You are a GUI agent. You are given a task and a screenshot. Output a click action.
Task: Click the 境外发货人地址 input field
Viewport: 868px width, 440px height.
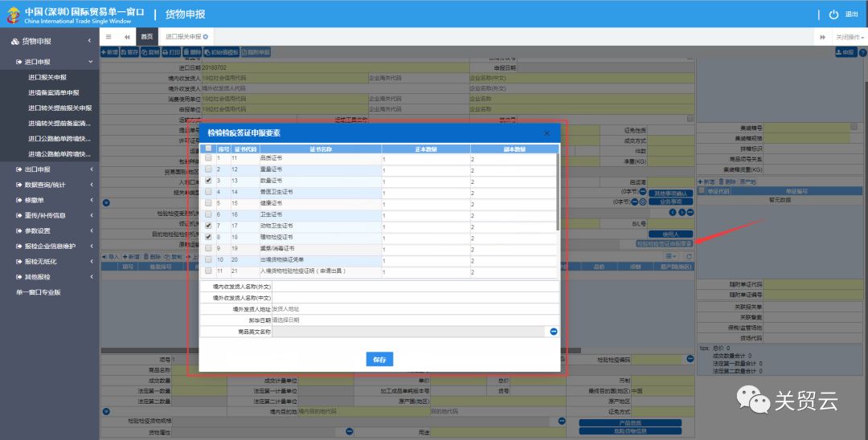[x=416, y=309]
